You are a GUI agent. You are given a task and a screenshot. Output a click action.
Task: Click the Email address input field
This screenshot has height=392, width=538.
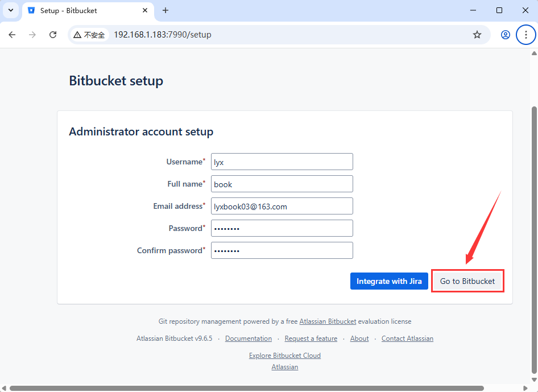(x=282, y=206)
